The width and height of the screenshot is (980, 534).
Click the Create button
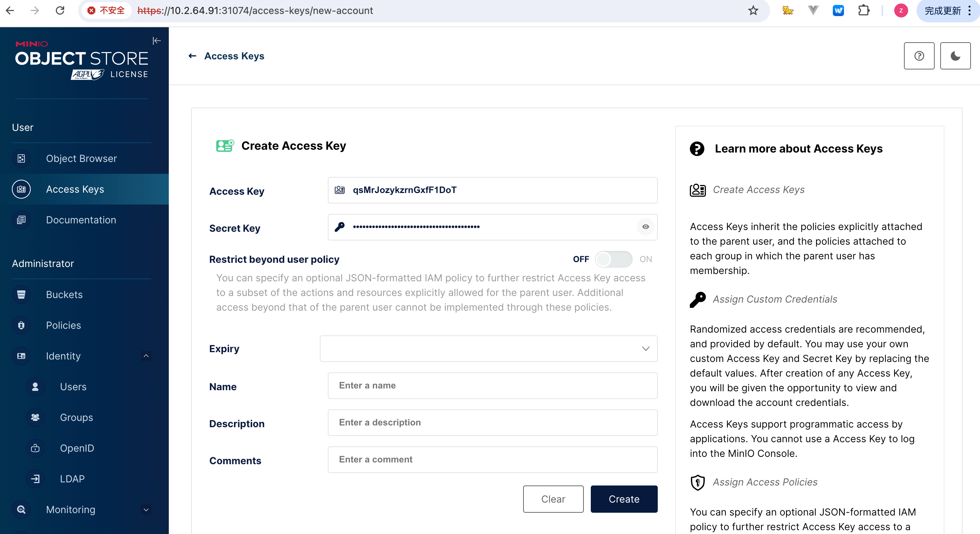point(624,499)
